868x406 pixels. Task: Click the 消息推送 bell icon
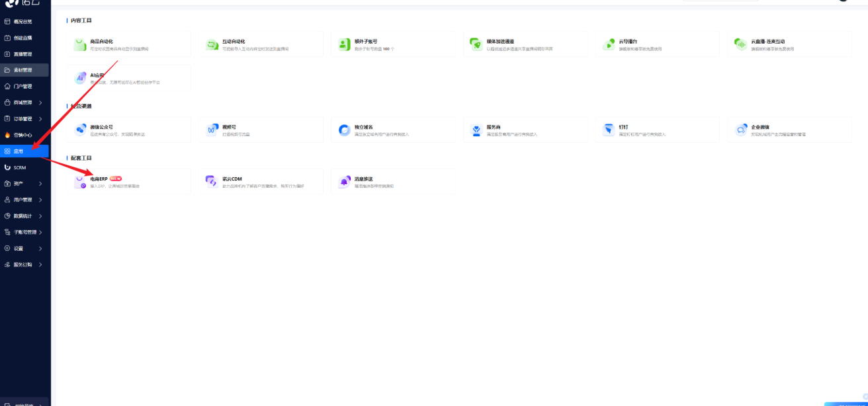pyautogui.click(x=344, y=182)
